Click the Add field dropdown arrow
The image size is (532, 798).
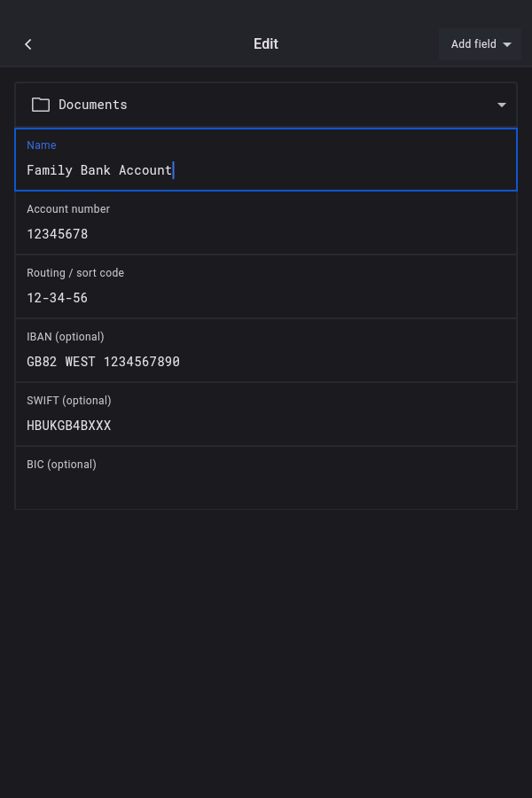point(507,44)
